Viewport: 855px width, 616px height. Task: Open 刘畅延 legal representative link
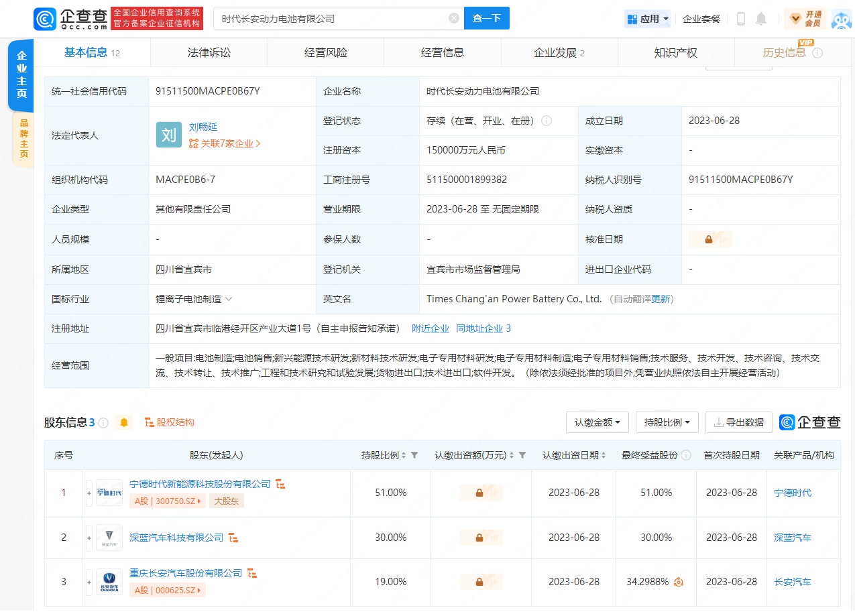click(203, 127)
